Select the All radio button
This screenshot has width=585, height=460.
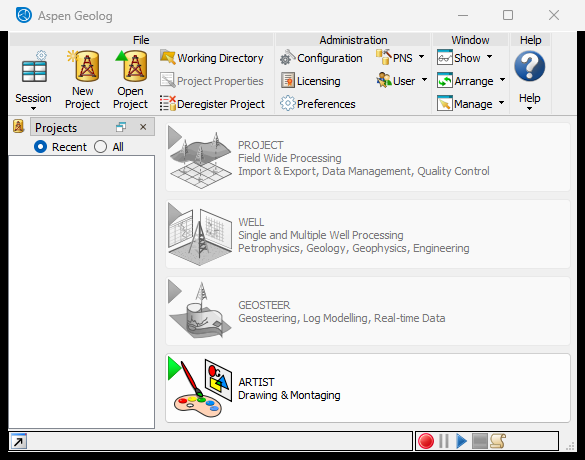[100, 147]
